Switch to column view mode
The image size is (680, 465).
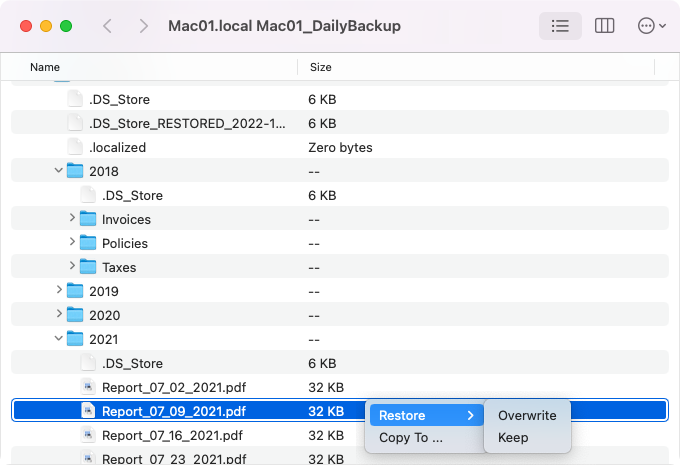point(604,26)
